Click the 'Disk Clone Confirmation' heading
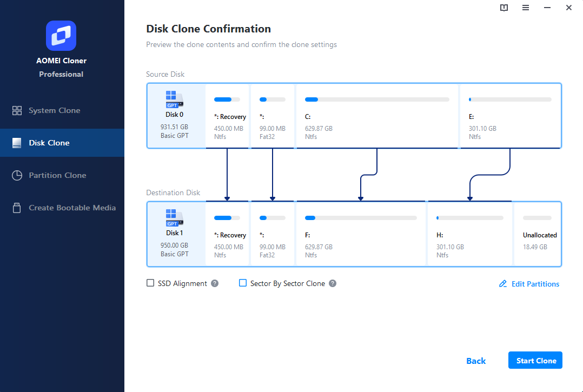583x392 pixels. coord(208,29)
